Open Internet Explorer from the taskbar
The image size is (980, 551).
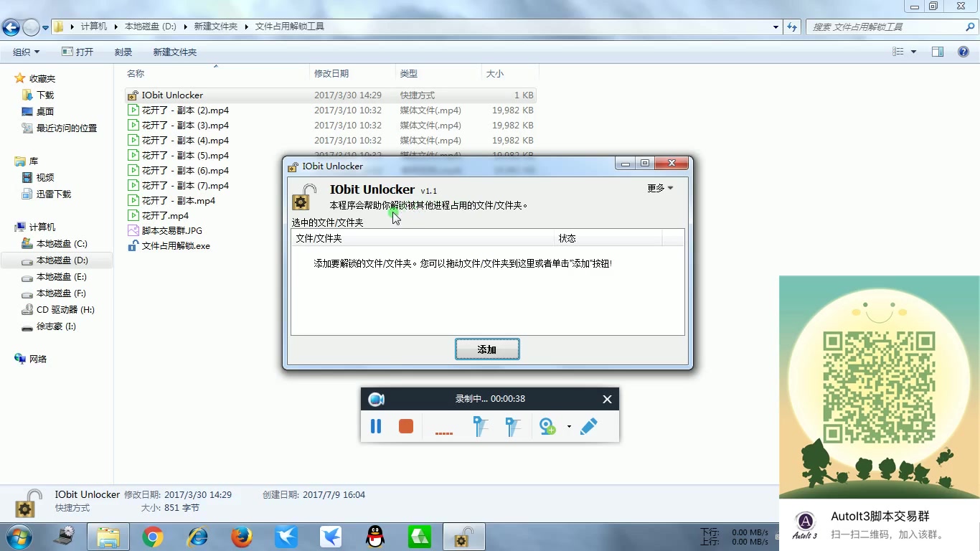(x=197, y=537)
